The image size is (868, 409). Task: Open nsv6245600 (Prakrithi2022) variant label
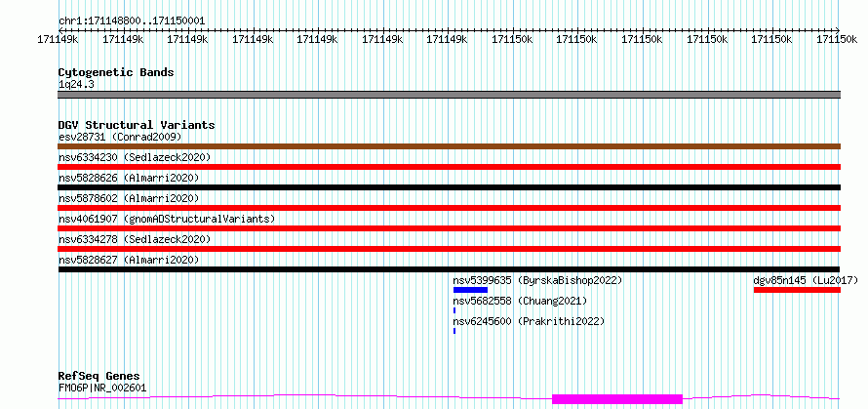(x=529, y=321)
